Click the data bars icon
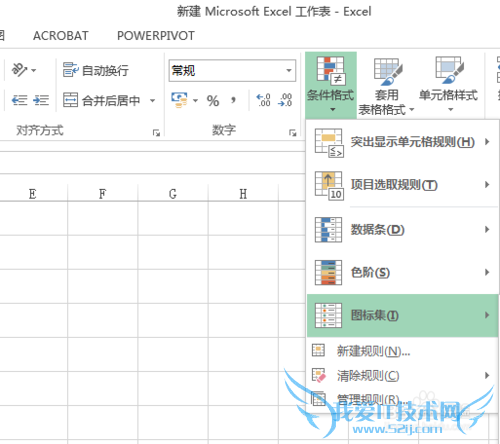This screenshot has width=500, height=444. click(328, 230)
